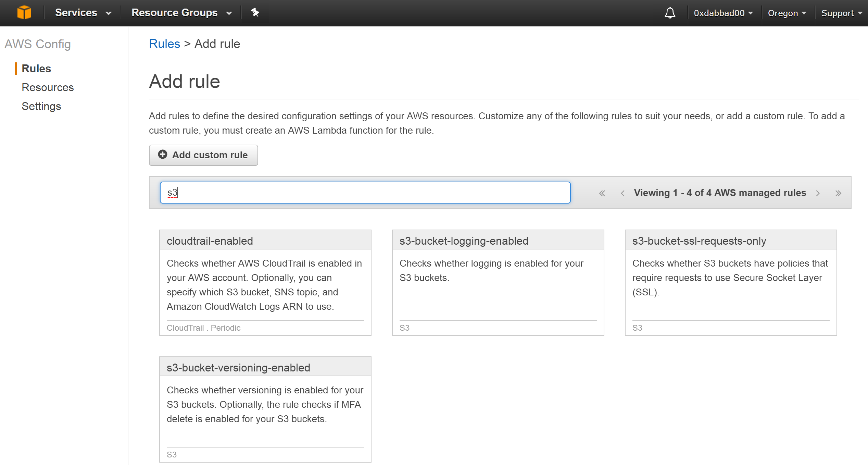Open the notifications bell icon
The image size is (868, 465).
(x=670, y=13)
